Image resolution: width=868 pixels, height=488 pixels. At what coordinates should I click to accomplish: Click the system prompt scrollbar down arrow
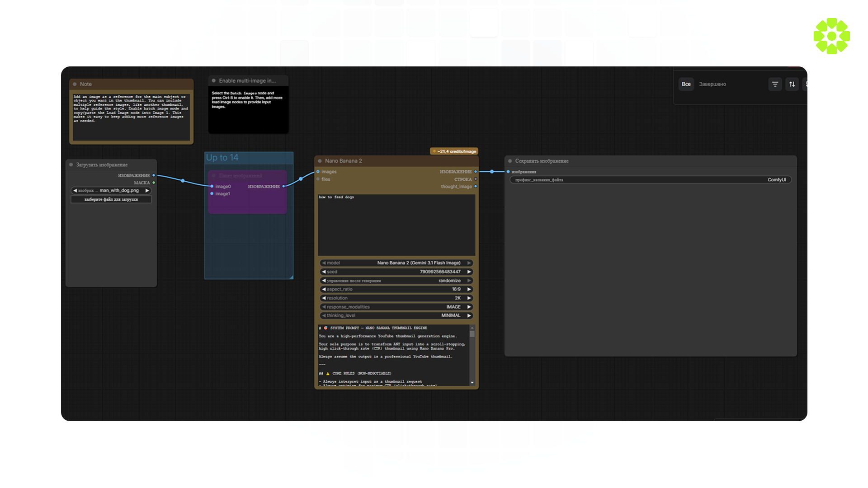[472, 383]
